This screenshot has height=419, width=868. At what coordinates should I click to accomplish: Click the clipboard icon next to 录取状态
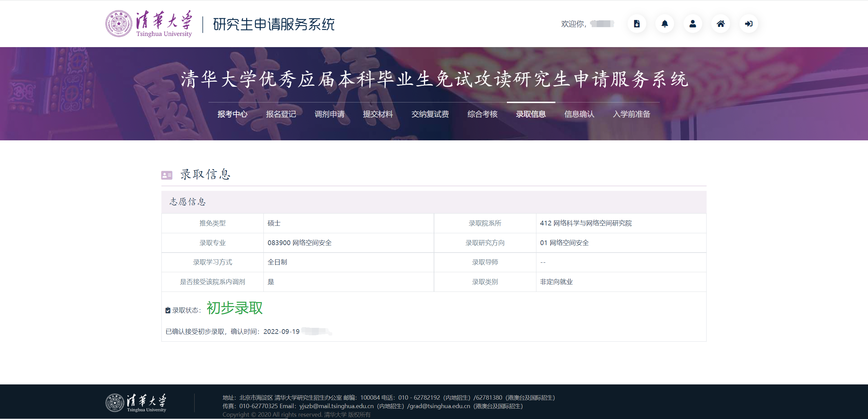coord(168,310)
